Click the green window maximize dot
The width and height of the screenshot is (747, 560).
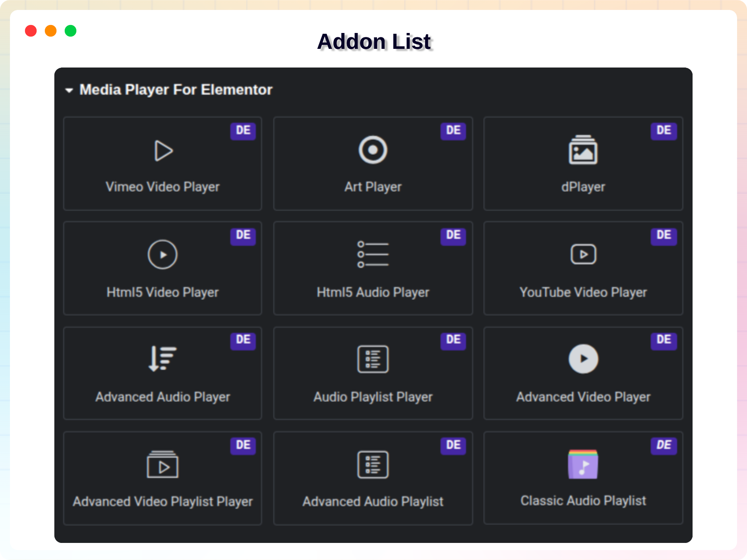[x=70, y=31]
